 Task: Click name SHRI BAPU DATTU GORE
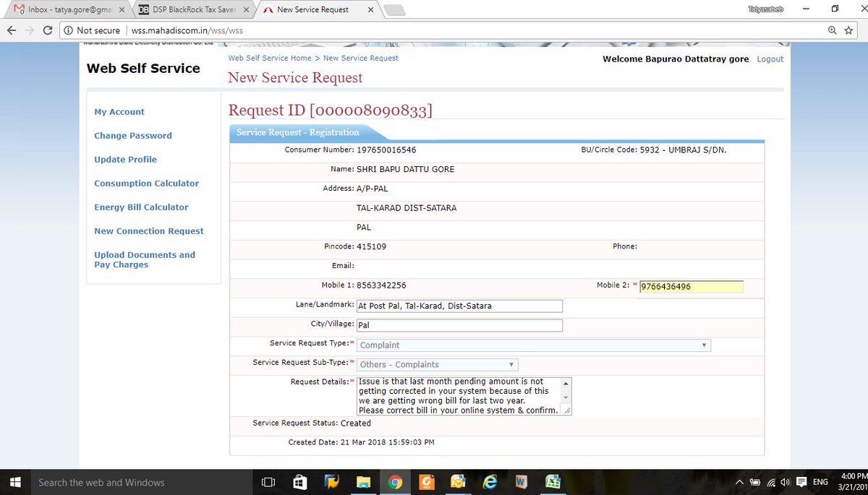(x=406, y=169)
